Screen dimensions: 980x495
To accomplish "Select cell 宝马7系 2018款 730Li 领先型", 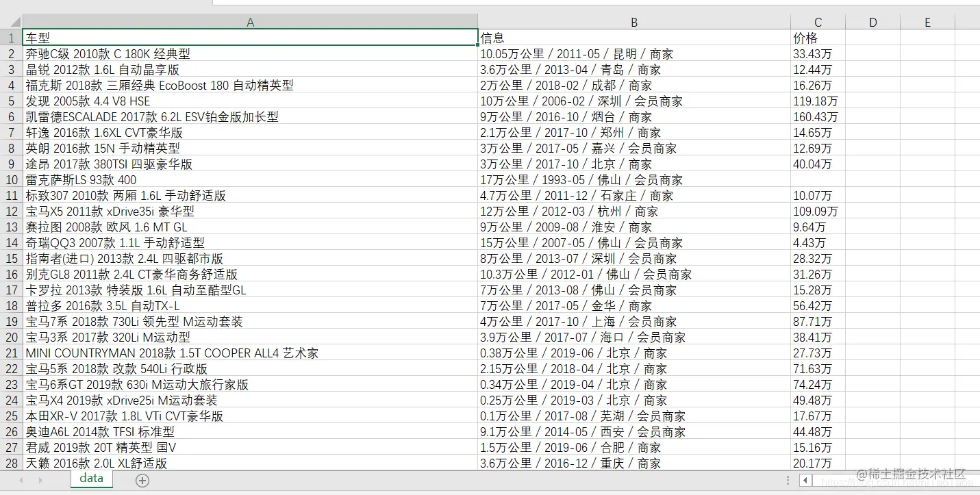I will (251, 321).
